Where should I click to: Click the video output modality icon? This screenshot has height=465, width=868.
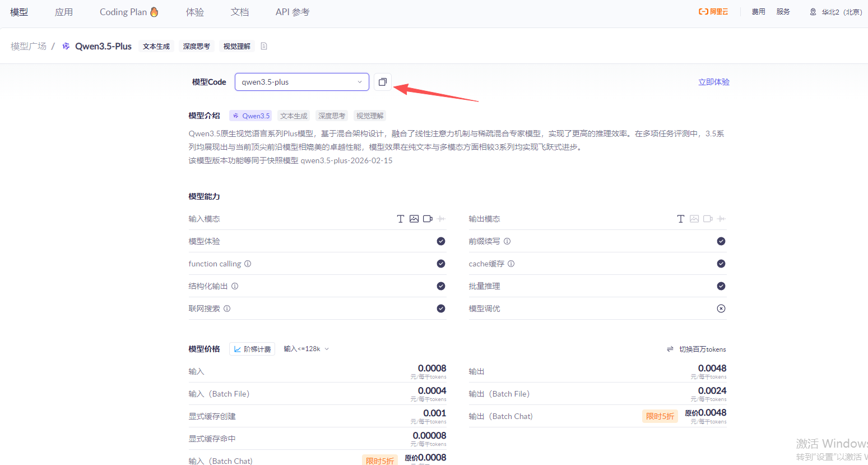[708, 219]
